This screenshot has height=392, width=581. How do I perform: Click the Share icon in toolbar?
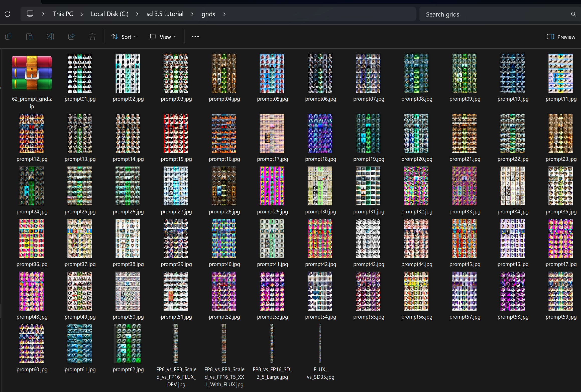click(x=71, y=37)
